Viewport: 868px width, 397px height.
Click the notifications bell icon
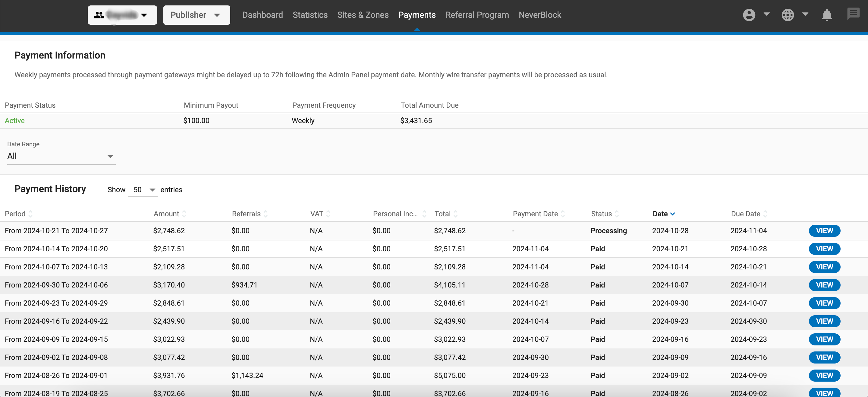point(826,15)
